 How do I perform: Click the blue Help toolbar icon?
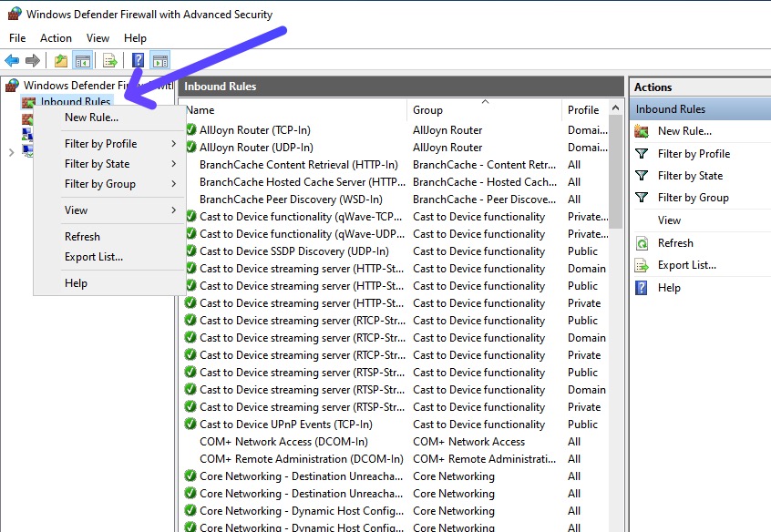[138, 61]
